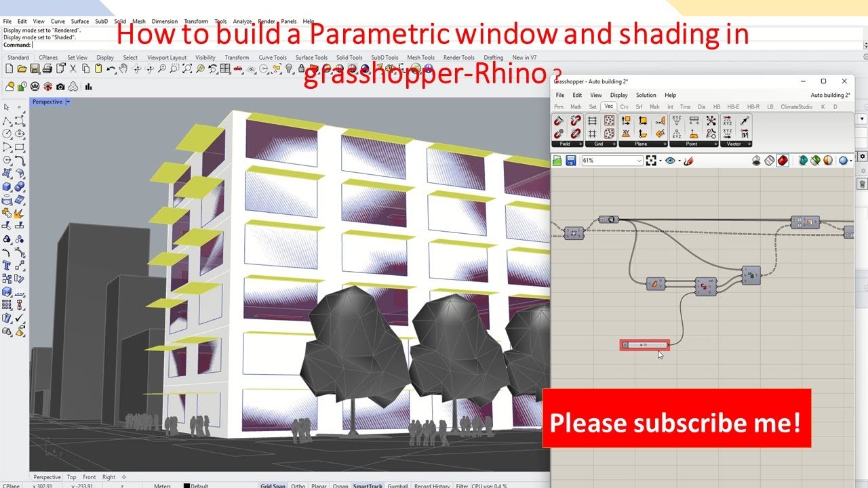Open the Surface Tools tab in Rhino
868x488 pixels.
(x=311, y=58)
